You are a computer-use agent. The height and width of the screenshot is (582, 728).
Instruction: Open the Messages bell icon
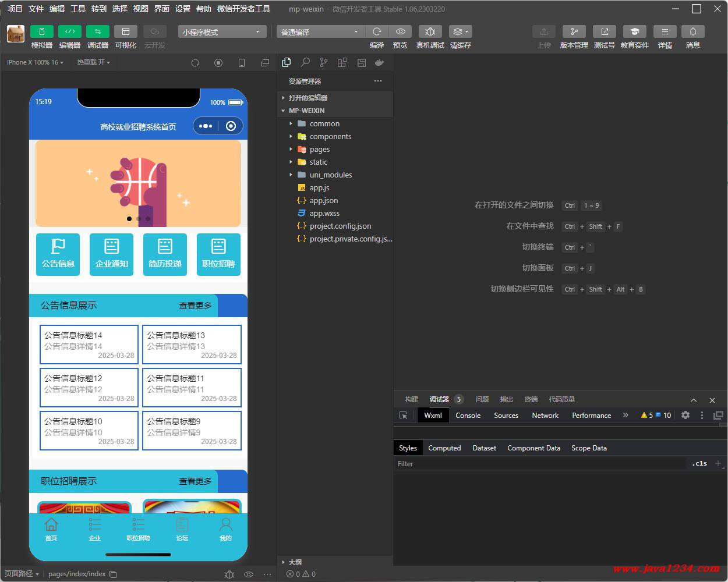[692, 31]
